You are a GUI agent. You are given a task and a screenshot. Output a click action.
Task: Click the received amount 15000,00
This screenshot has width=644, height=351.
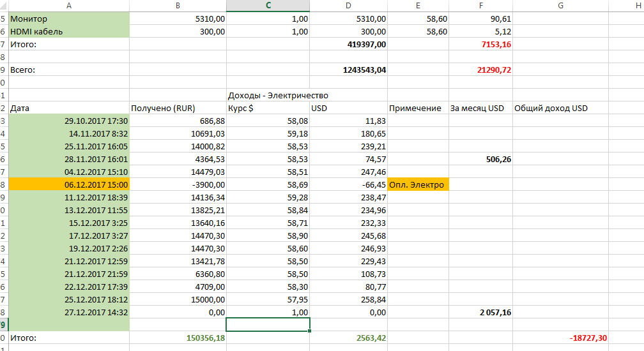208,300
